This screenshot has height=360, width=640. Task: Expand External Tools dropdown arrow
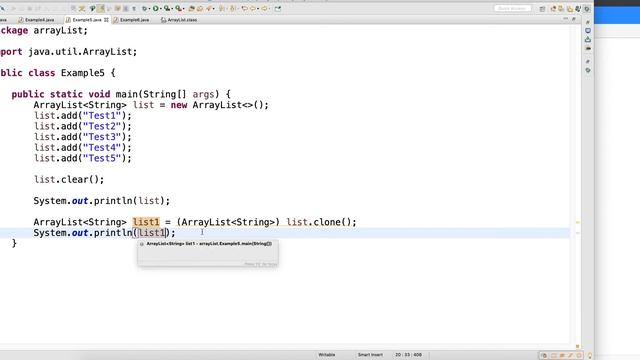pos(184,9)
